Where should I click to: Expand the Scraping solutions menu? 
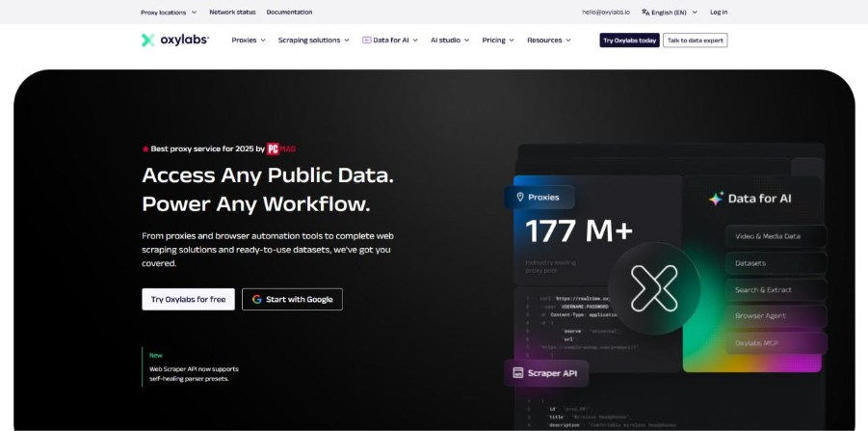(x=314, y=40)
